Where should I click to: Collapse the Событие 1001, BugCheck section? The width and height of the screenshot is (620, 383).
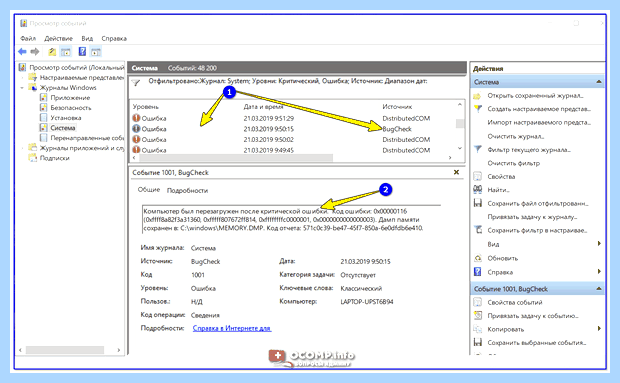coord(599,289)
